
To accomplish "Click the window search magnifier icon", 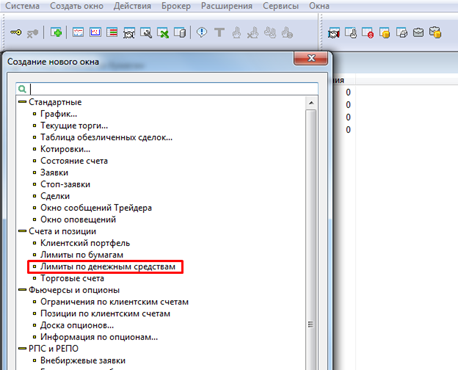I will pos(146,33).
